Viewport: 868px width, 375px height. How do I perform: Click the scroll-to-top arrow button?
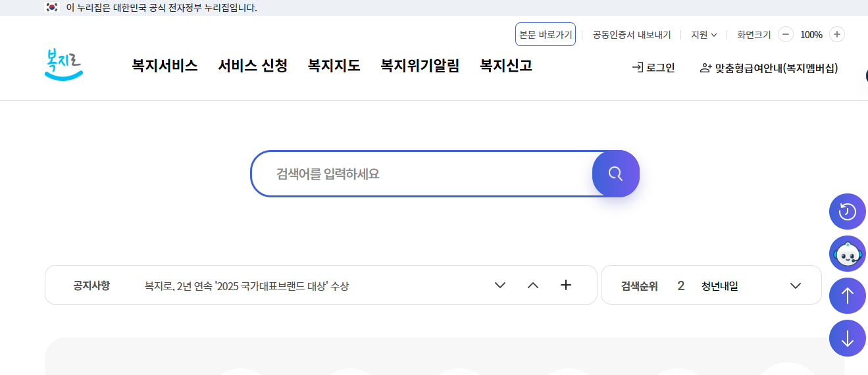848,296
